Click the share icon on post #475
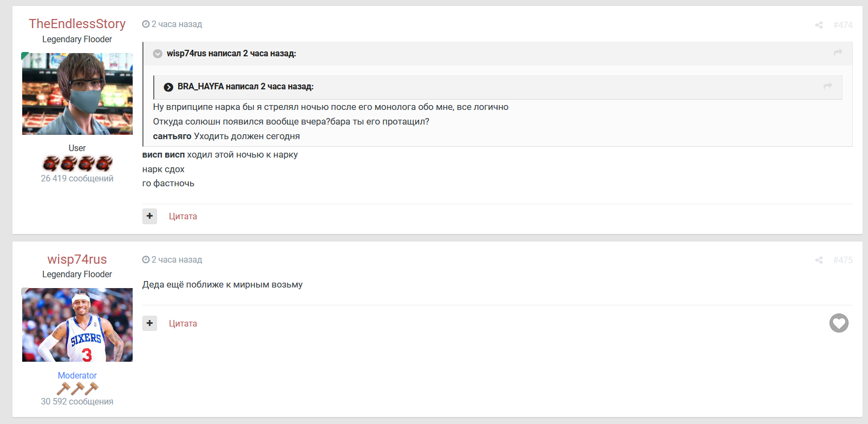The image size is (868, 424). pos(819,260)
